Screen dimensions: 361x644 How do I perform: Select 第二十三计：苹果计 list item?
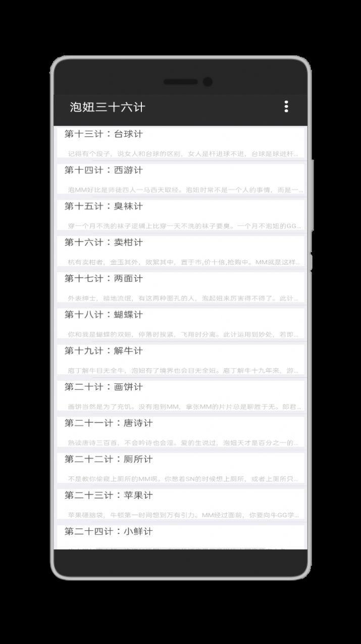pos(180,504)
